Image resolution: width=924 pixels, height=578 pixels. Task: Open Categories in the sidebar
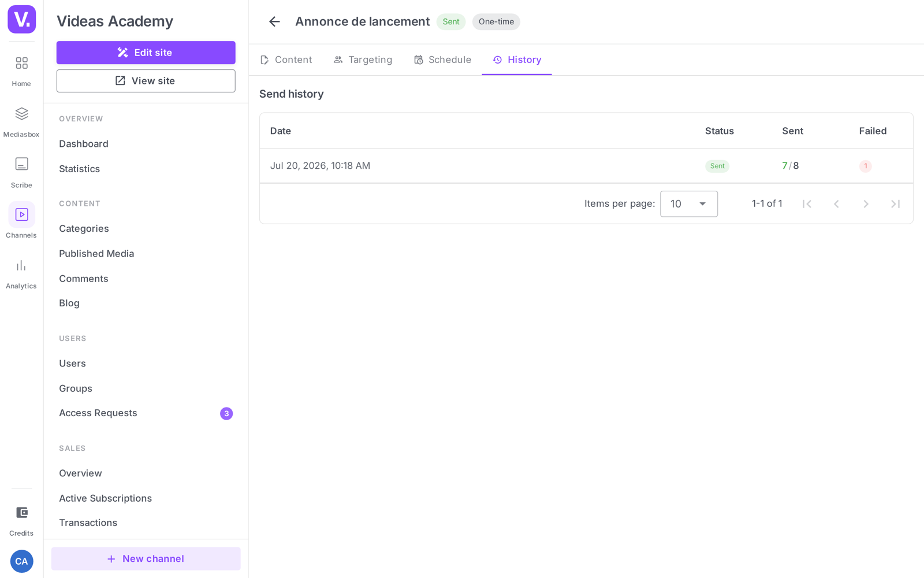(x=84, y=229)
